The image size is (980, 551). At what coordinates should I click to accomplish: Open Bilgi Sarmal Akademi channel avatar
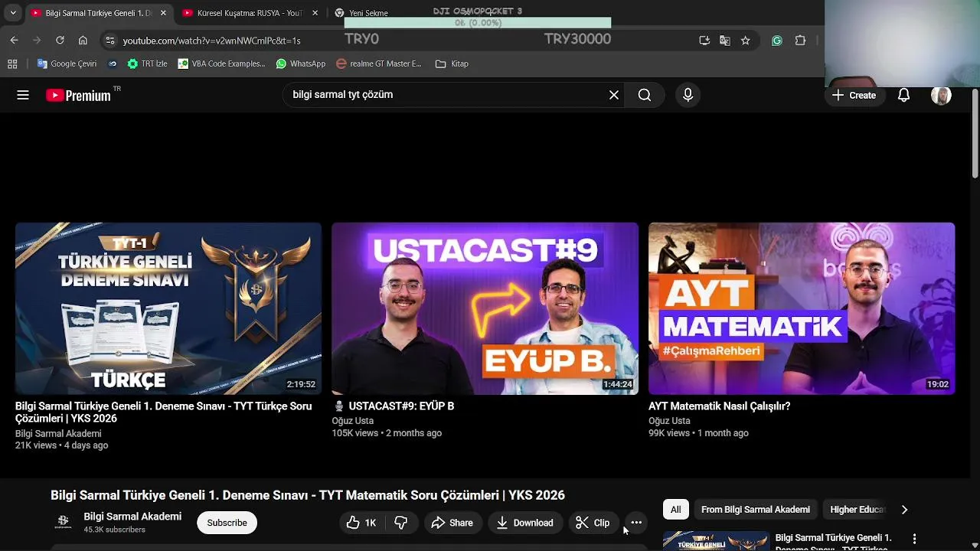click(x=64, y=523)
